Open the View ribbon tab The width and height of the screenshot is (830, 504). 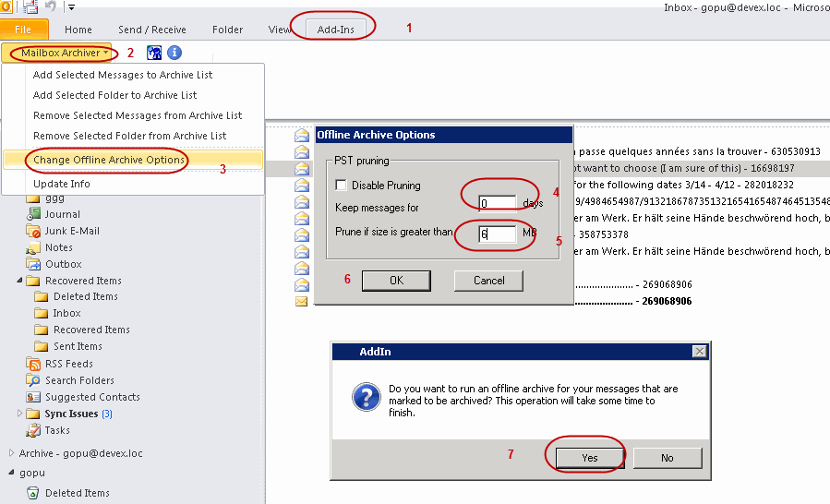click(280, 30)
